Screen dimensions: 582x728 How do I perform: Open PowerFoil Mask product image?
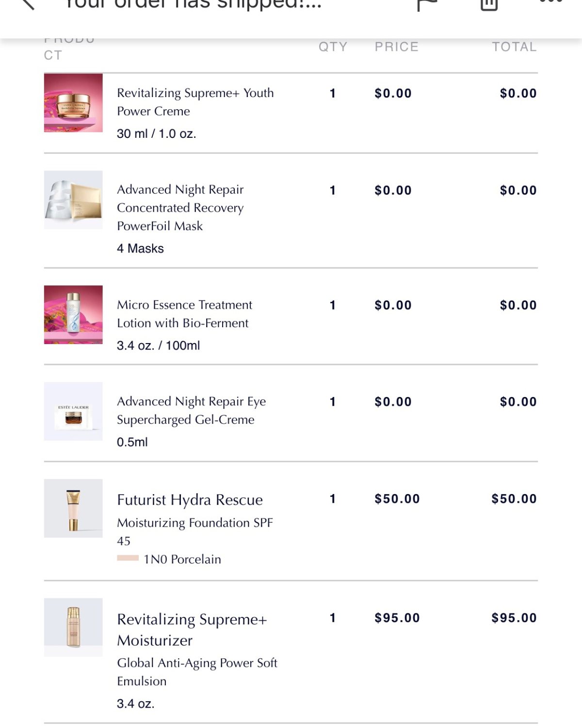73,199
